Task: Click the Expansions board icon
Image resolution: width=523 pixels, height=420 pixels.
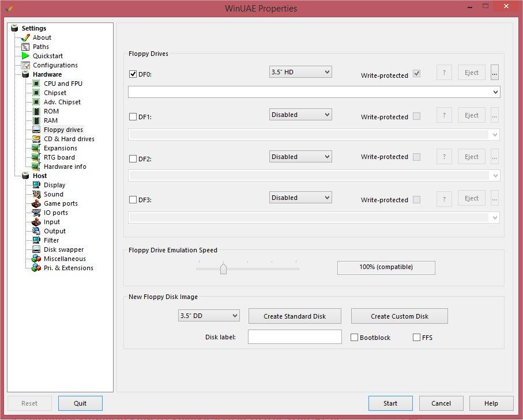Action: 36,148
